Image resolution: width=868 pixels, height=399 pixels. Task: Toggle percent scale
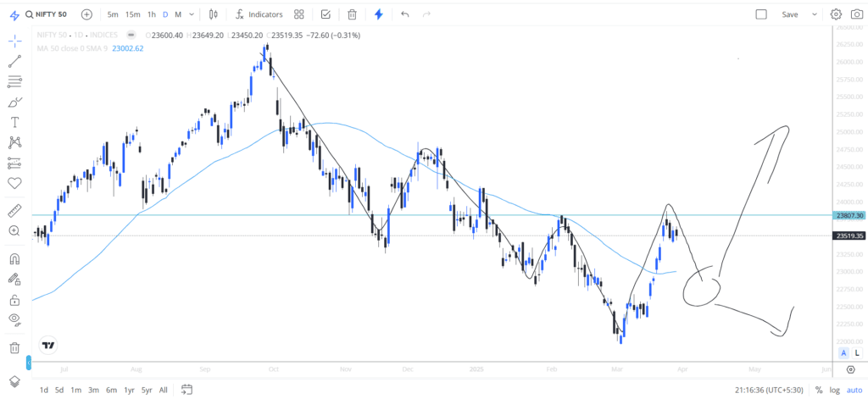819,390
